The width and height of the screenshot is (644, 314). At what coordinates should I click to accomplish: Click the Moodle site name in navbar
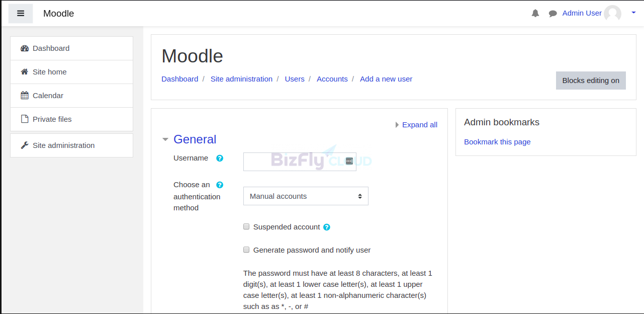[x=58, y=14]
